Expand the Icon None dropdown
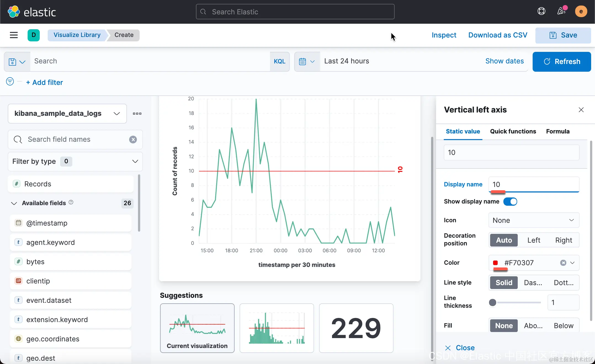 pyautogui.click(x=533, y=220)
